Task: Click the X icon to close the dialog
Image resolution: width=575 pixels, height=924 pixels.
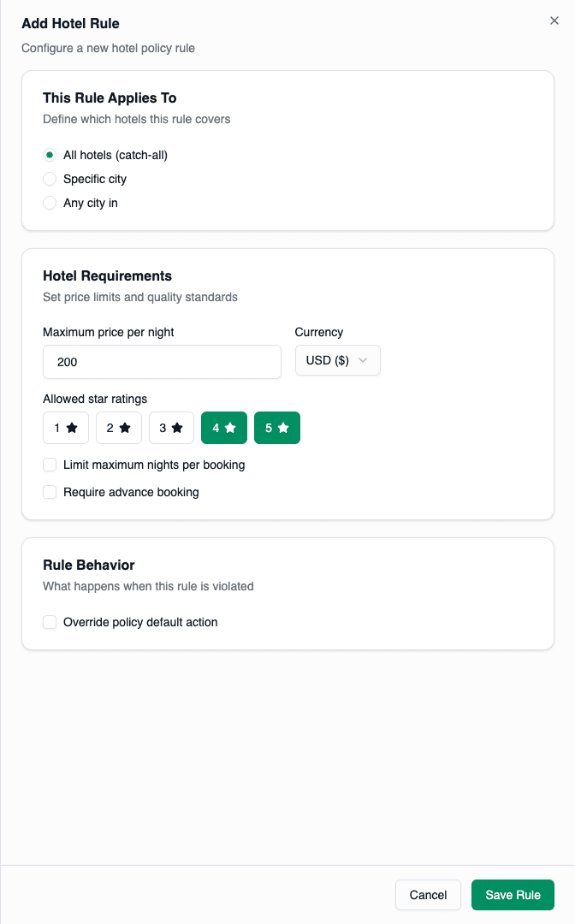Action: tap(554, 21)
